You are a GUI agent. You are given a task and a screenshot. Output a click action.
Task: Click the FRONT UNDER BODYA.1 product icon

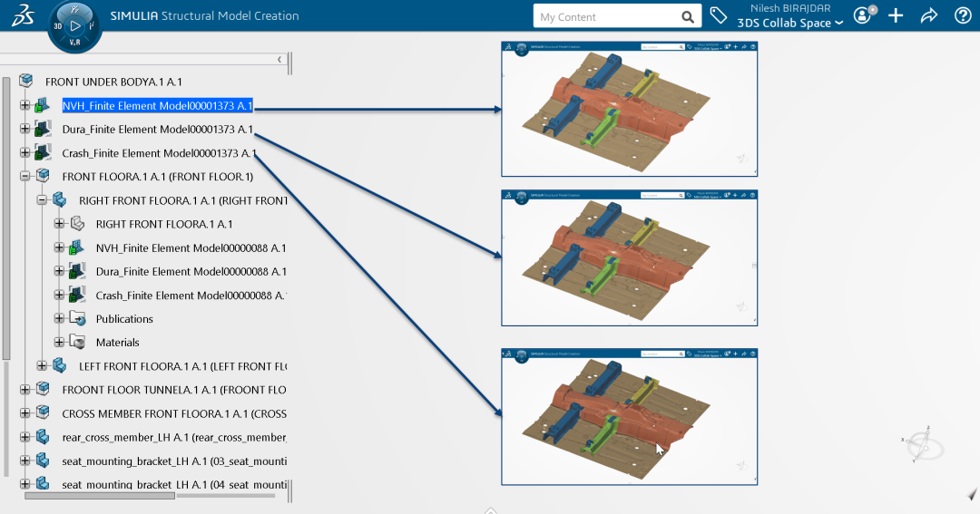(25, 81)
